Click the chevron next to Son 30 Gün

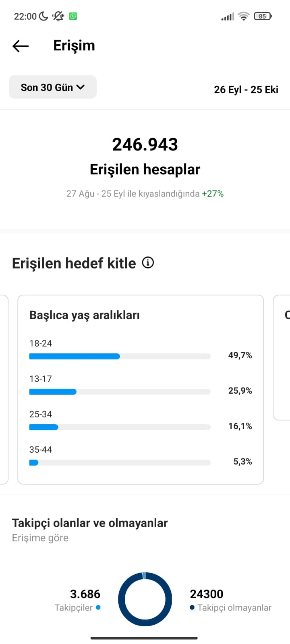81,87
